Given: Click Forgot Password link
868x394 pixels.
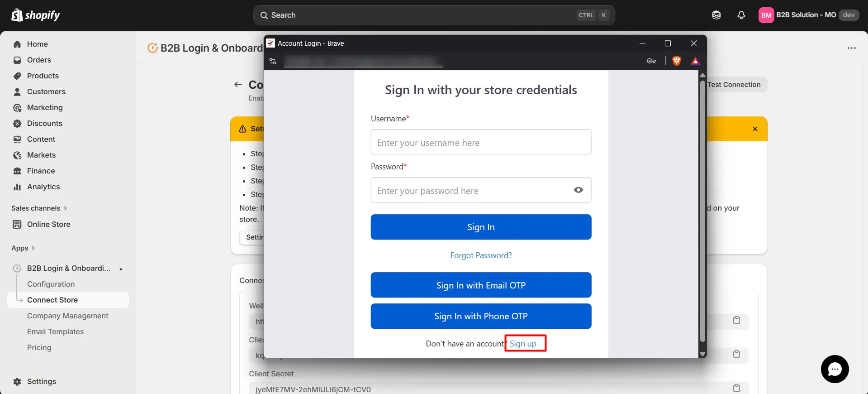Looking at the screenshot, I should 480,255.
